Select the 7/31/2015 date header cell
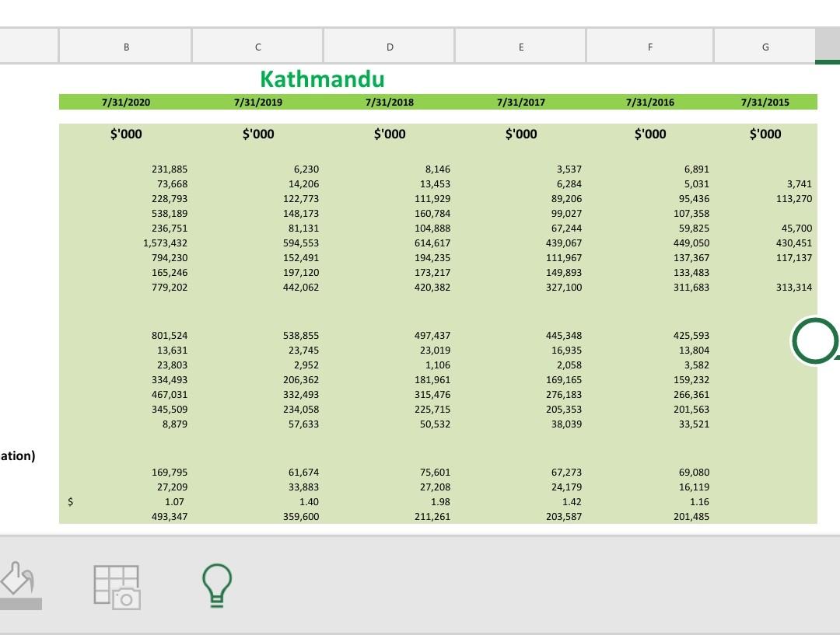The image size is (840, 635). (765, 103)
